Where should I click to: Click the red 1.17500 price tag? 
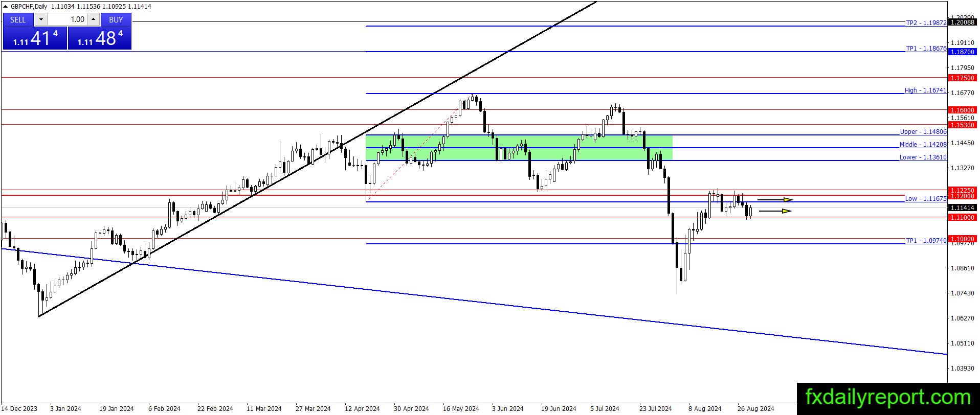pyautogui.click(x=962, y=78)
